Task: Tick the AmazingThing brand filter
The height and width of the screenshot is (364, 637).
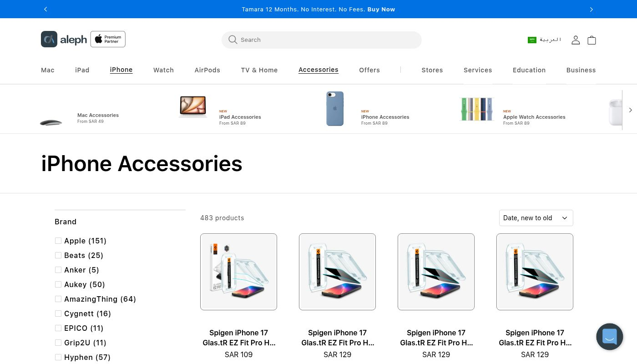Action: (58, 299)
